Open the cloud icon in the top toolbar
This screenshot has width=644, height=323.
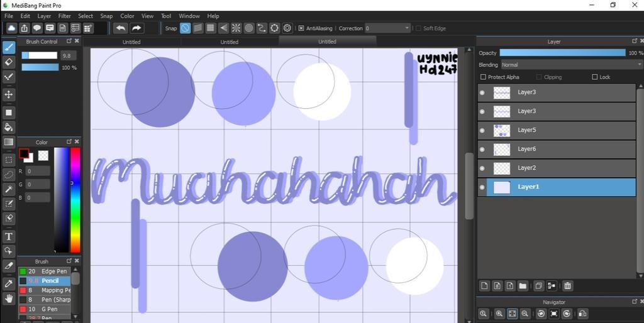pyautogui.click(x=11, y=28)
